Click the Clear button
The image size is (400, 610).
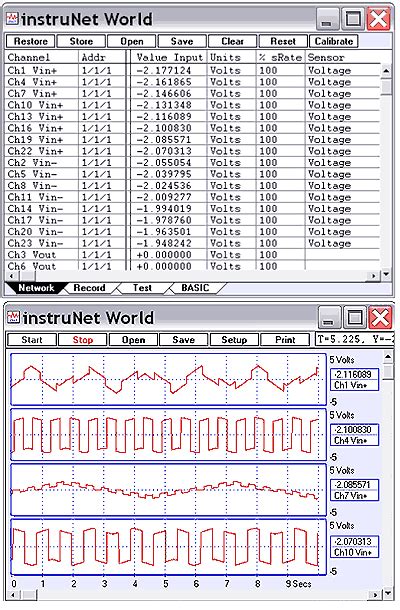[x=232, y=41]
